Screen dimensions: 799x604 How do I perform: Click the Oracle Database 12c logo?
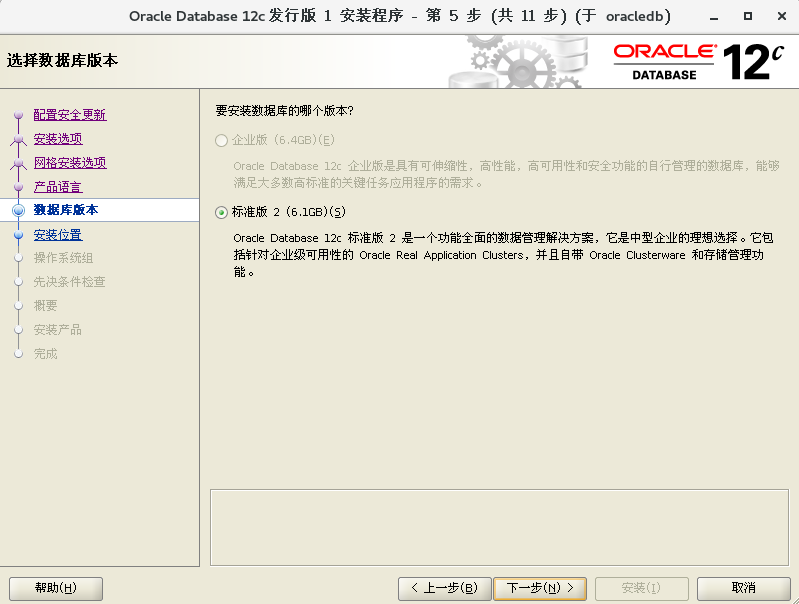tap(698, 62)
